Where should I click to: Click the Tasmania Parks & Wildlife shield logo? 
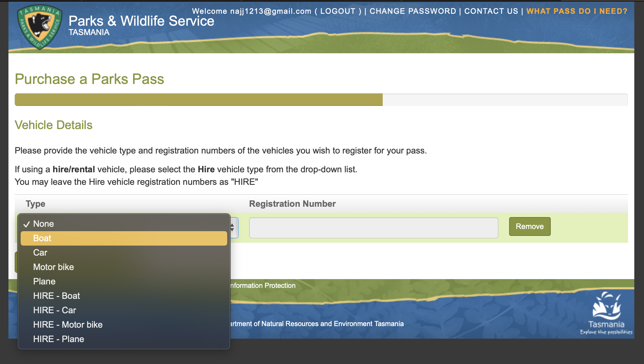click(40, 27)
